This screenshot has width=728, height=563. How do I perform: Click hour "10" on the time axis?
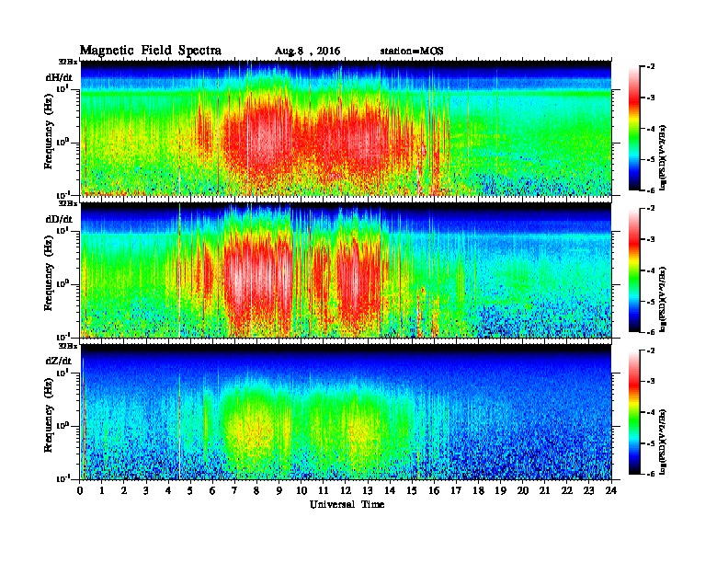pos(301,491)
